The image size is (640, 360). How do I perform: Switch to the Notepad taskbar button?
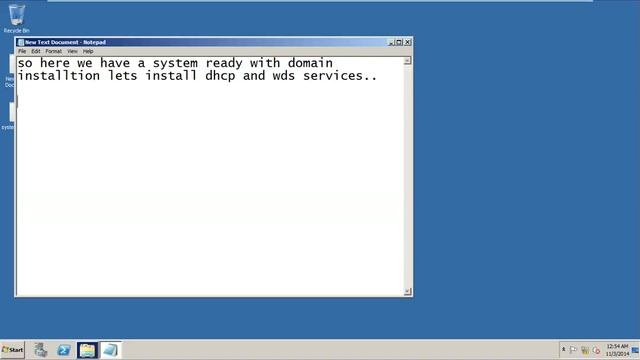(110, 350)
